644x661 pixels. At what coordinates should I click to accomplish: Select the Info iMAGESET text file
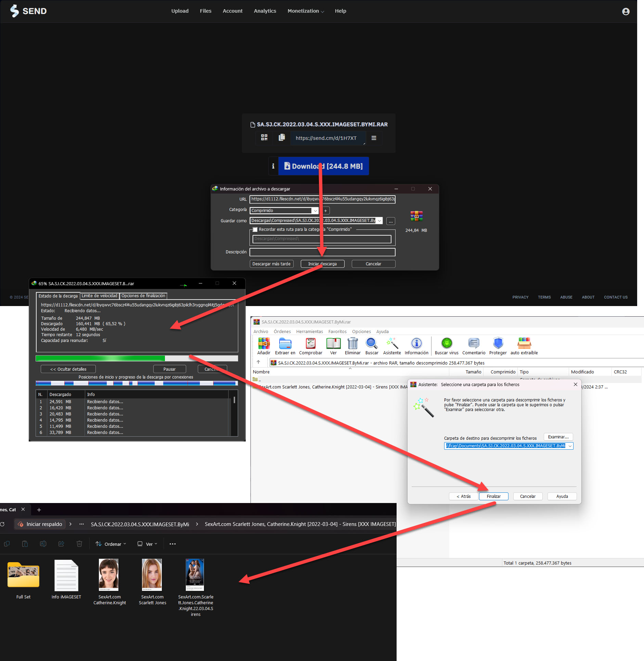[x=66, y=579]
